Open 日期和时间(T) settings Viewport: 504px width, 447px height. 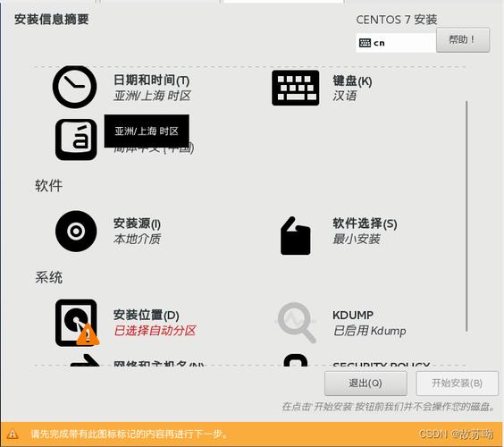click(151, 80)
